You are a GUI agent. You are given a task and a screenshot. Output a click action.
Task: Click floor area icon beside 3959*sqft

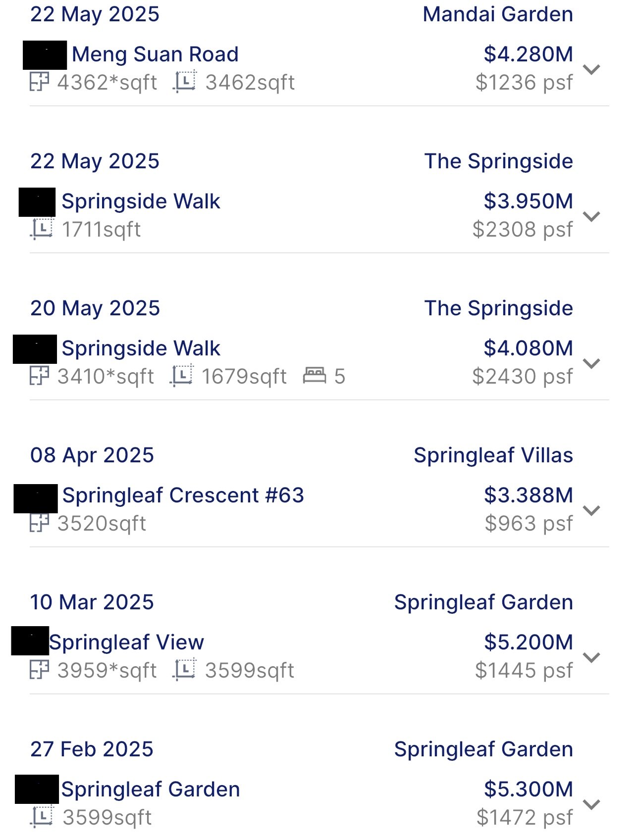coord(39,670)
